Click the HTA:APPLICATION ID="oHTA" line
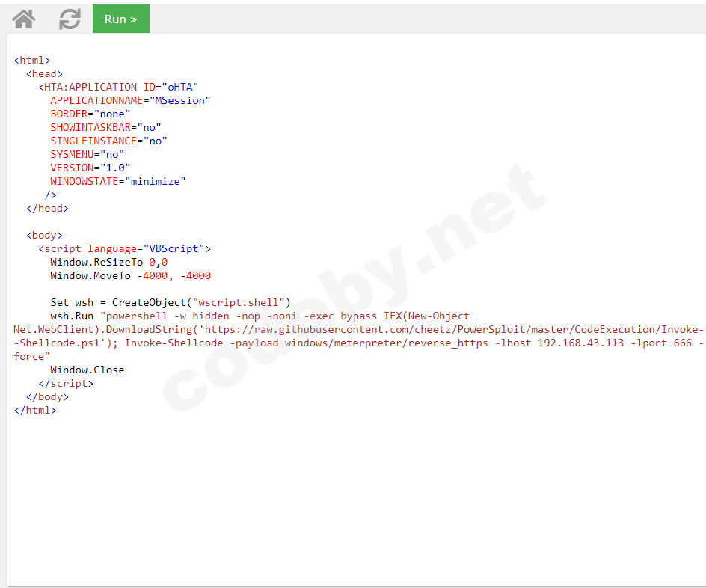The image size is (706, 588). [x=118, y=87]
